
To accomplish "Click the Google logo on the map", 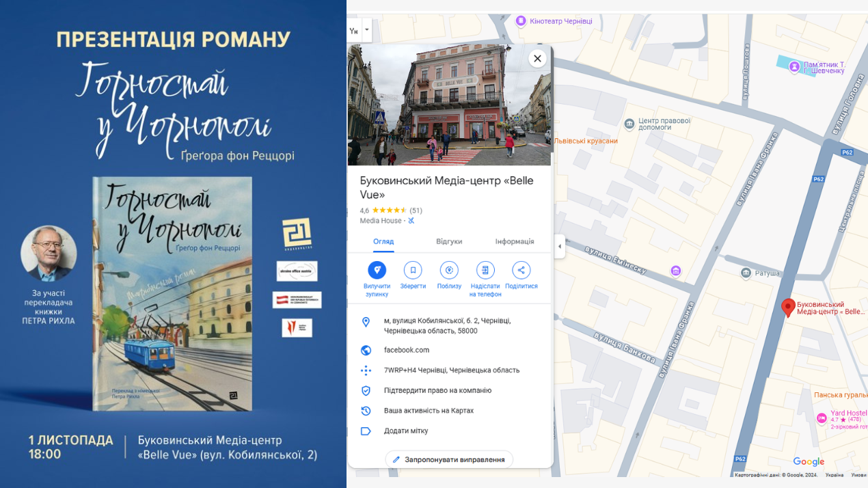I will click(809, 462).
